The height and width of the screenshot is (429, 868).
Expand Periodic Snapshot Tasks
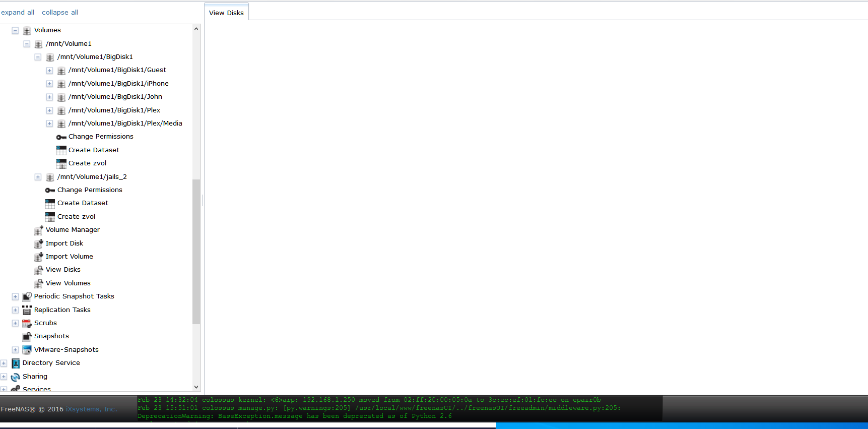15,296
